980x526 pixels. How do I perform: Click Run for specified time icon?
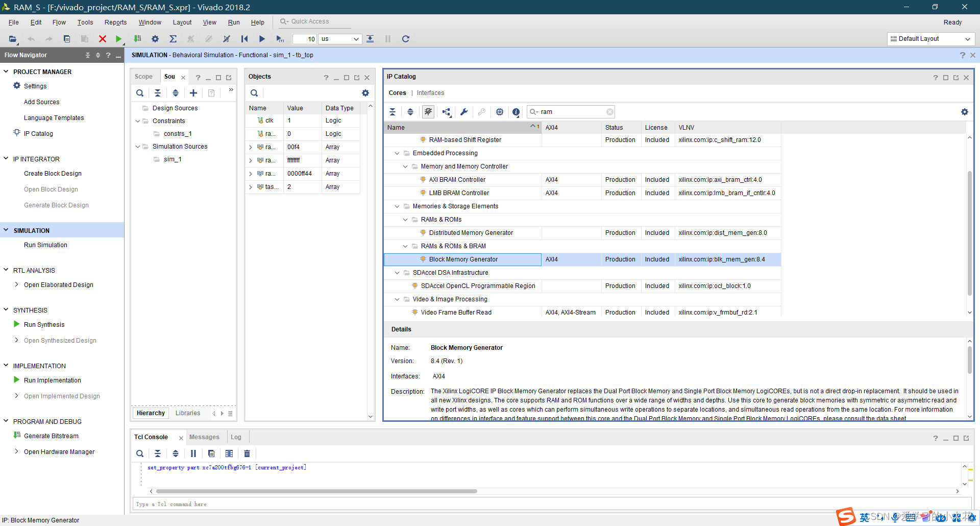[x=280, y=39]
